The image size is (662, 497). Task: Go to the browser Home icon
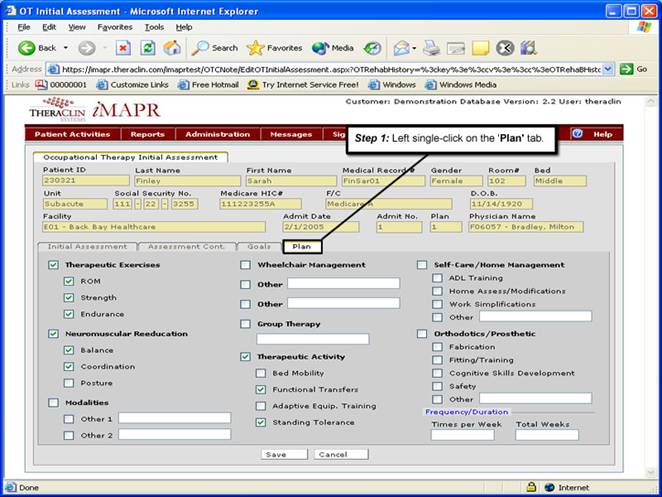pos(172,48)
